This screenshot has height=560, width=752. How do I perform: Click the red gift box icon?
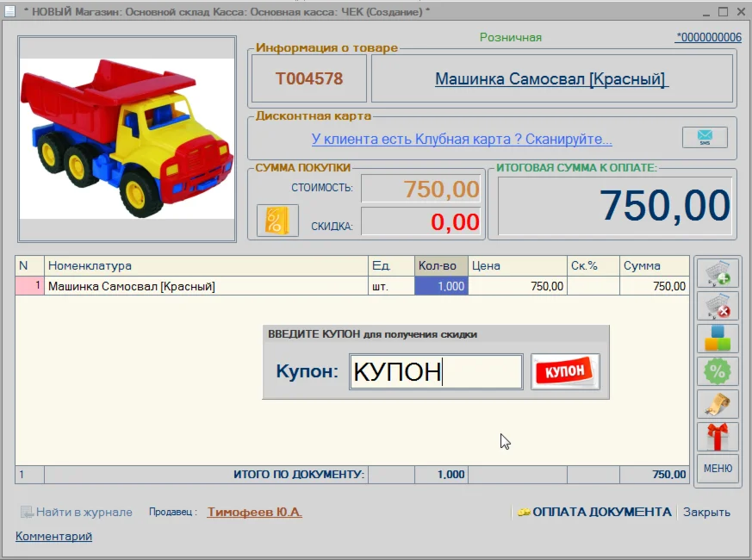pyautogui.click(x=717, y=436)
